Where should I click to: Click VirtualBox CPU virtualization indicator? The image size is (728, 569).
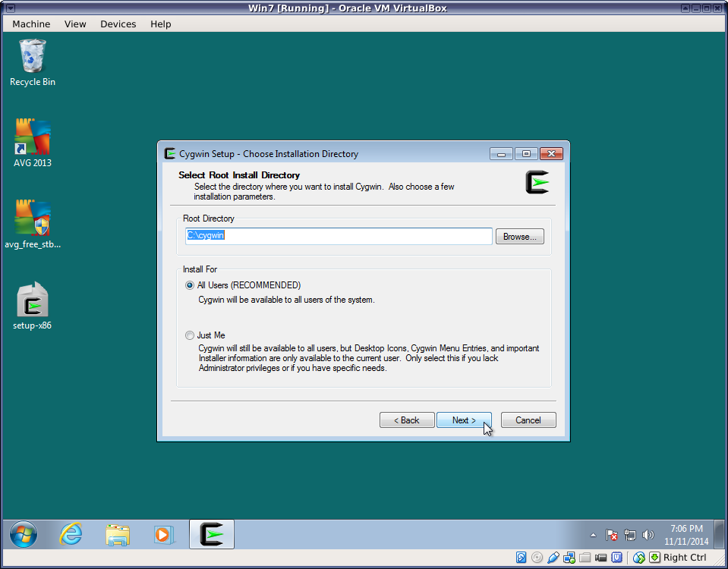[616, 558]
